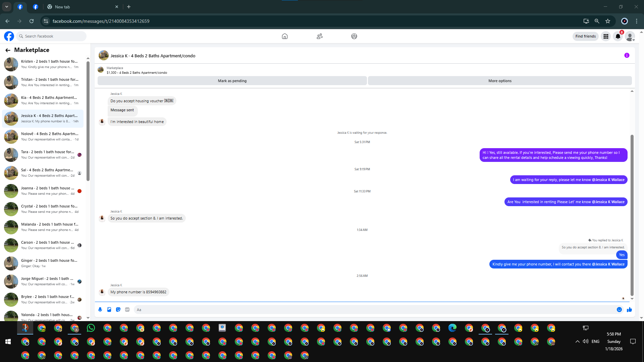644x362 pixels.
Task: Show hidden system tray icons
Action: pos(577,342)
